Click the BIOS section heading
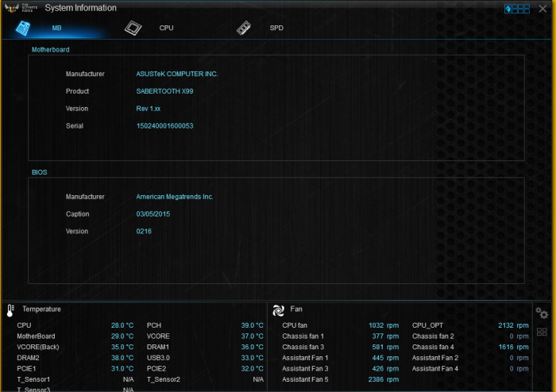This screenshot has width=556, height=392. [40, 172]
